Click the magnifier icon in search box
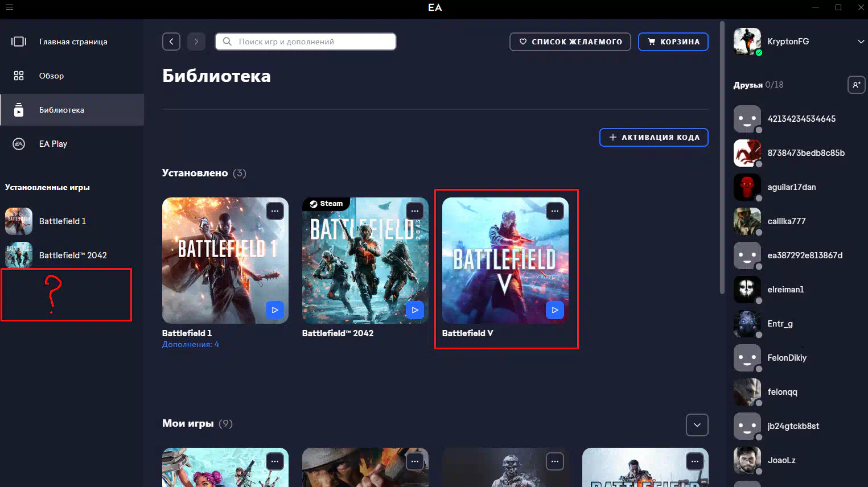868x487 pixels. tap(227, 42)
